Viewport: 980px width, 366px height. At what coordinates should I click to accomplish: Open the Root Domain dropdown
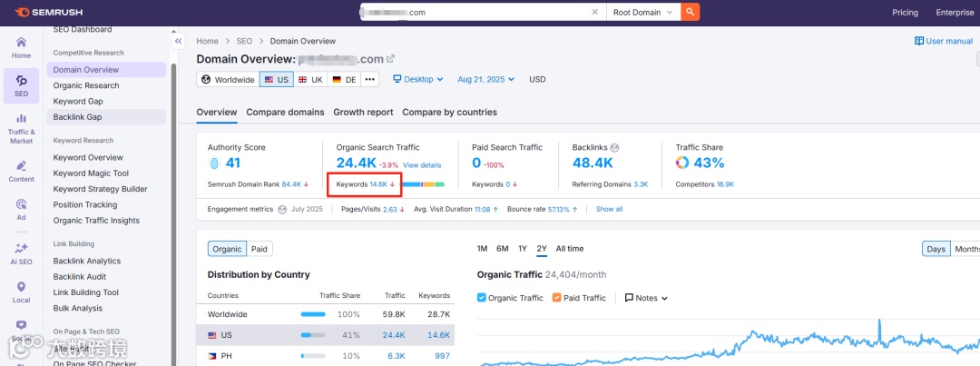point(643,12)
